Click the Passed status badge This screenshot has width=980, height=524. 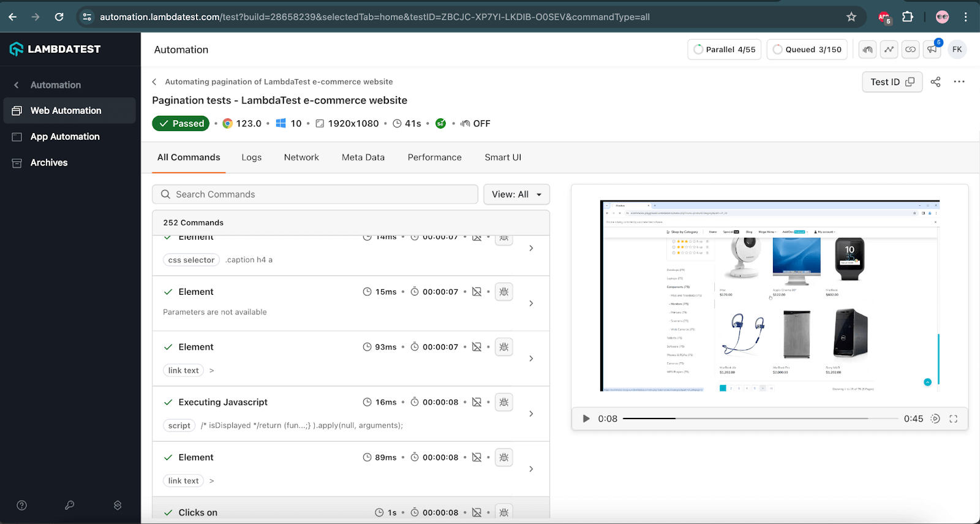click(x=181, y=123)
